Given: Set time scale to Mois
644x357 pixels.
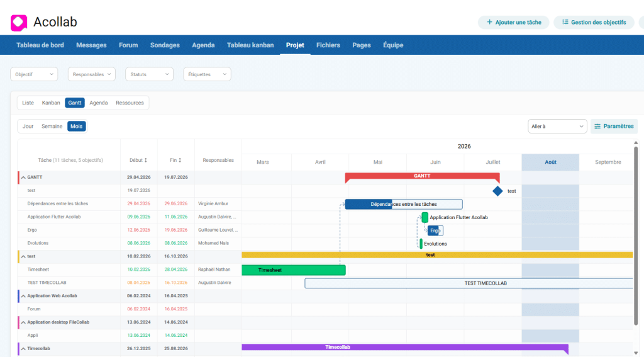Looking at the screenshot, I should click(x=76, y=127).
